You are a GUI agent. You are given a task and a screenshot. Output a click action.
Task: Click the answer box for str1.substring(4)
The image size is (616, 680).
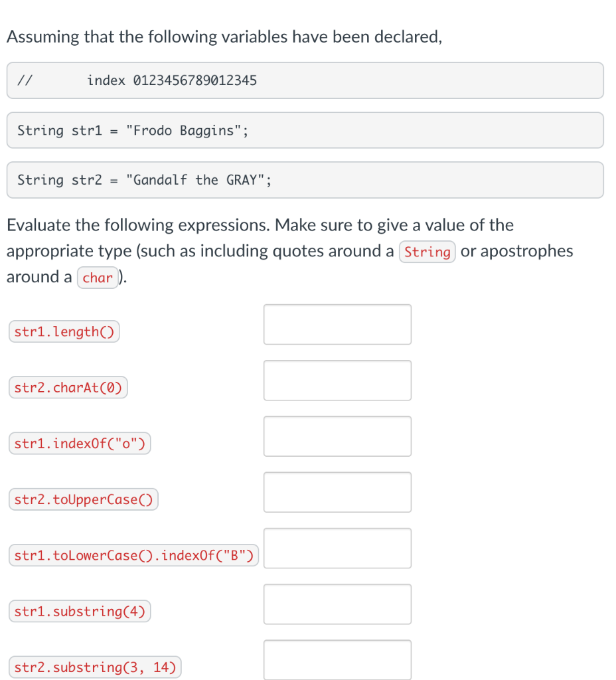(337, 604)
